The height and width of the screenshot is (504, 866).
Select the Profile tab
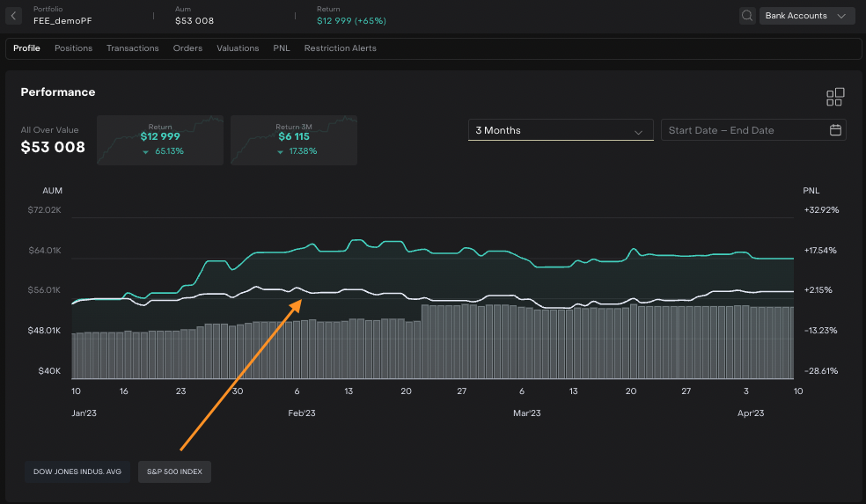point(26,48)
